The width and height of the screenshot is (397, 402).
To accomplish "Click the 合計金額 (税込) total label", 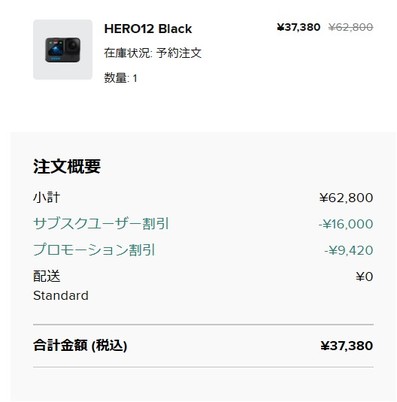I will pyautogui.click(x=80, y=345).
